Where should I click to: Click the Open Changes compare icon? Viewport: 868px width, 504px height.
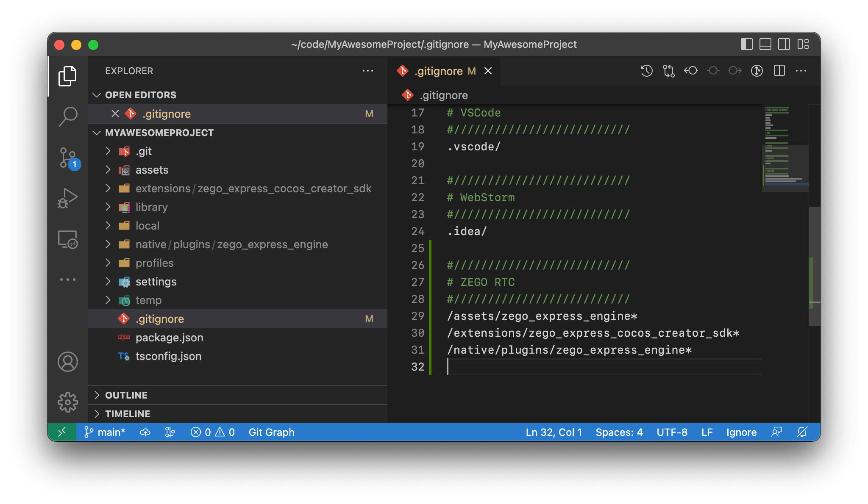tap(668, 71)
